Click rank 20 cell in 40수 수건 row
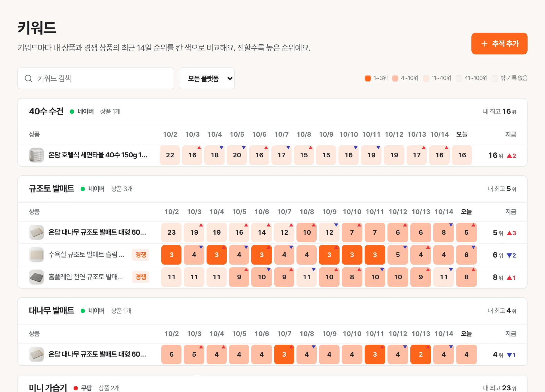 coord(237,155)
